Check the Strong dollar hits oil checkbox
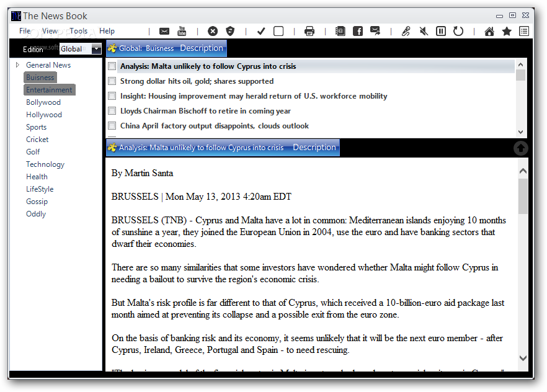Viewport: 547px width, 392px height. [x=112, y=81]
